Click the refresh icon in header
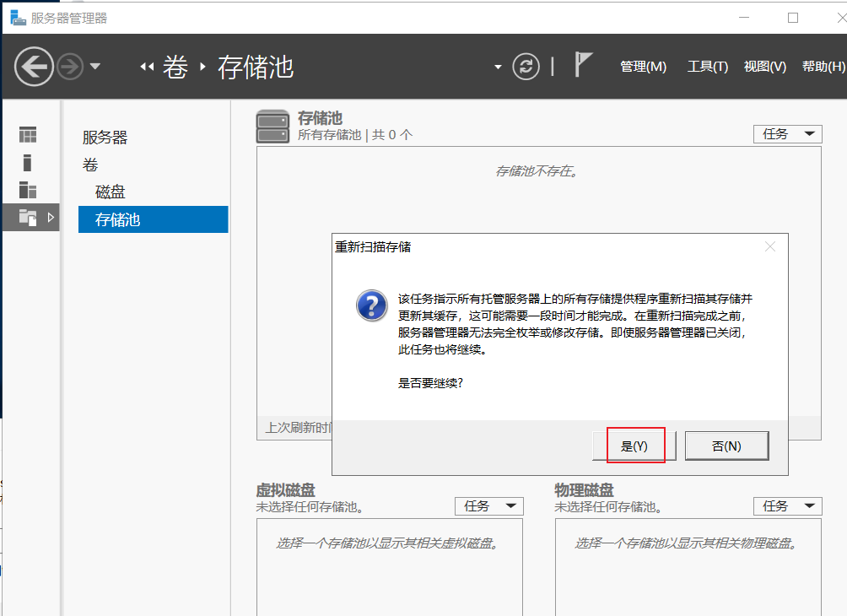847x616 pixels. [526, 67]
